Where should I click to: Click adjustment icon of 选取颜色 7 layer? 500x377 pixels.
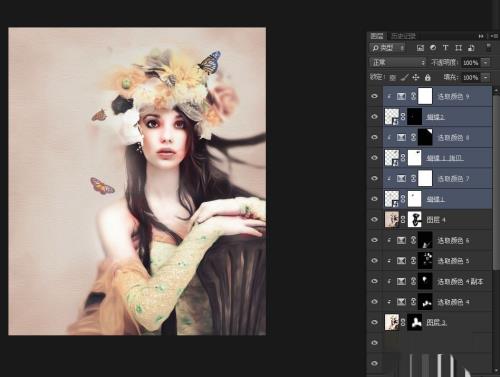point(401,179)
